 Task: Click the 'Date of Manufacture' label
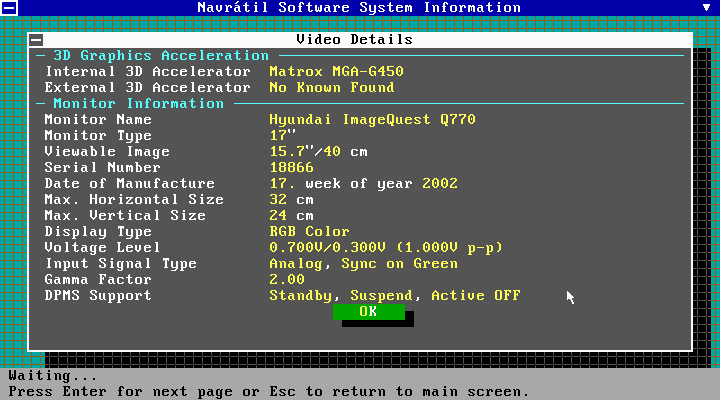point(129,184)
